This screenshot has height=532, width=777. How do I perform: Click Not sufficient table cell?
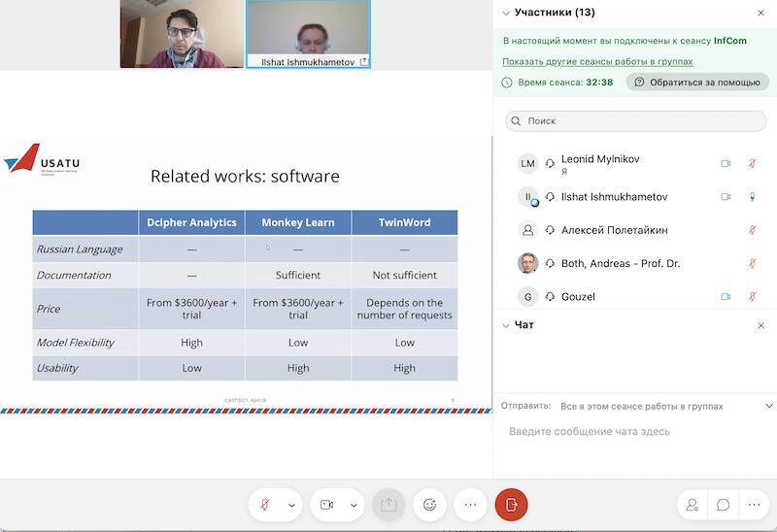pyautogui.click(x=404, y=275)
